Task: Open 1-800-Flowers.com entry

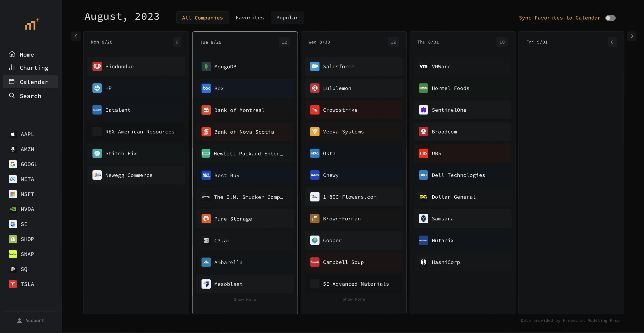Action: [354, 197]
